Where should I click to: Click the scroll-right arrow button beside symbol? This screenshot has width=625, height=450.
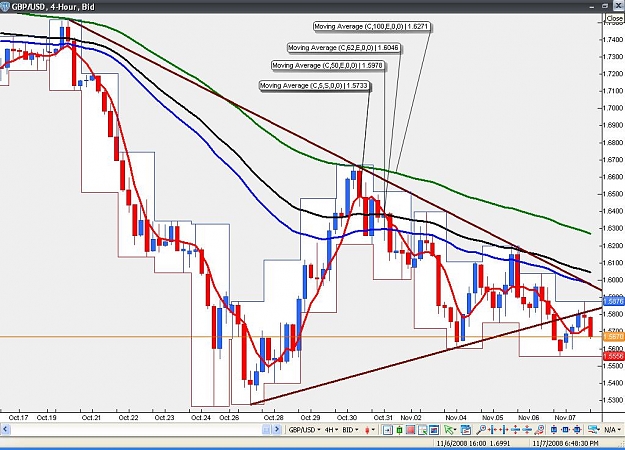[277, 430]
